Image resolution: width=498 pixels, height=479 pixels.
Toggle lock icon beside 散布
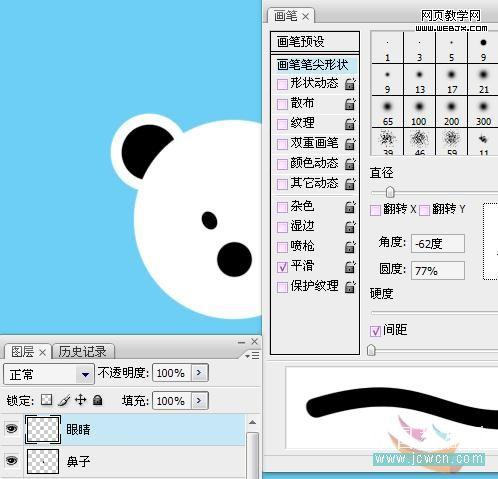tap(350, 104)
